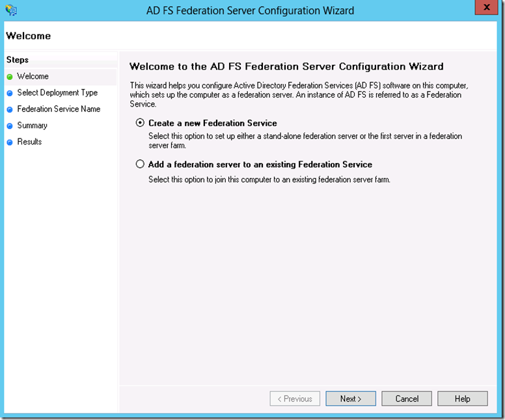Advance with the Next button
Viewport: 505px width, 420px height.
pyautogui.click(x=351, y=399)
